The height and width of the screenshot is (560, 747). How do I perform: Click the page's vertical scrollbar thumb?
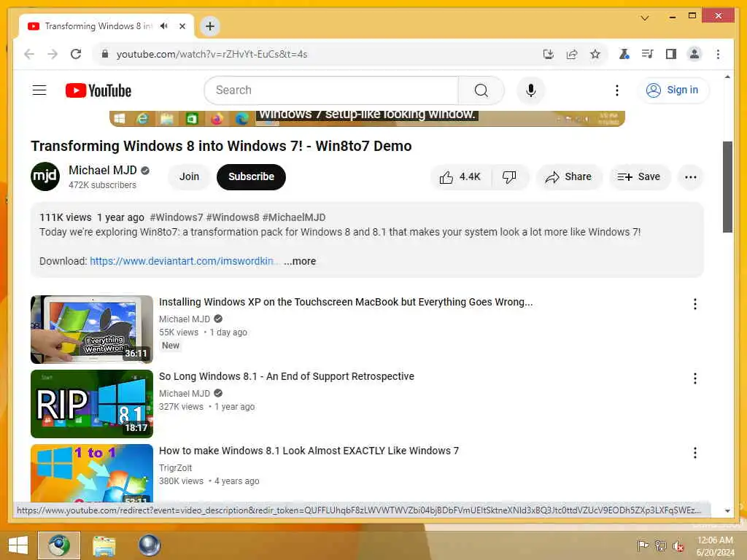(727, 187)
